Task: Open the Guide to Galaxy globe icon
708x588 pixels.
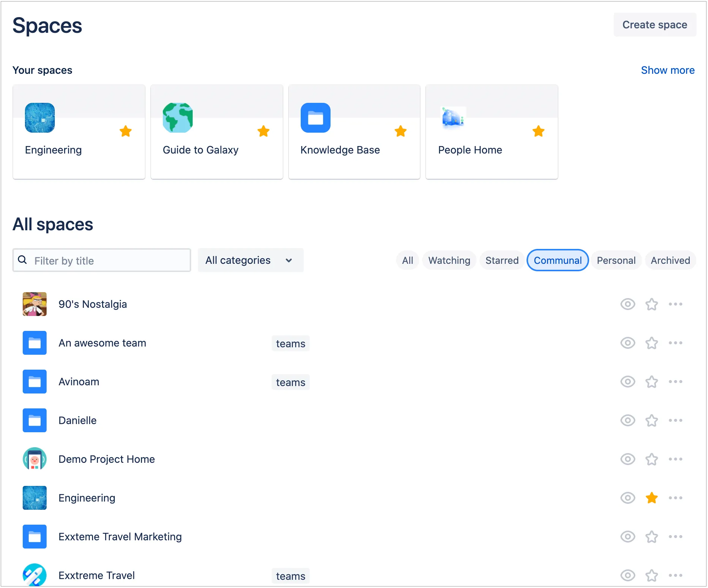Action: click(x=178, y=118)
